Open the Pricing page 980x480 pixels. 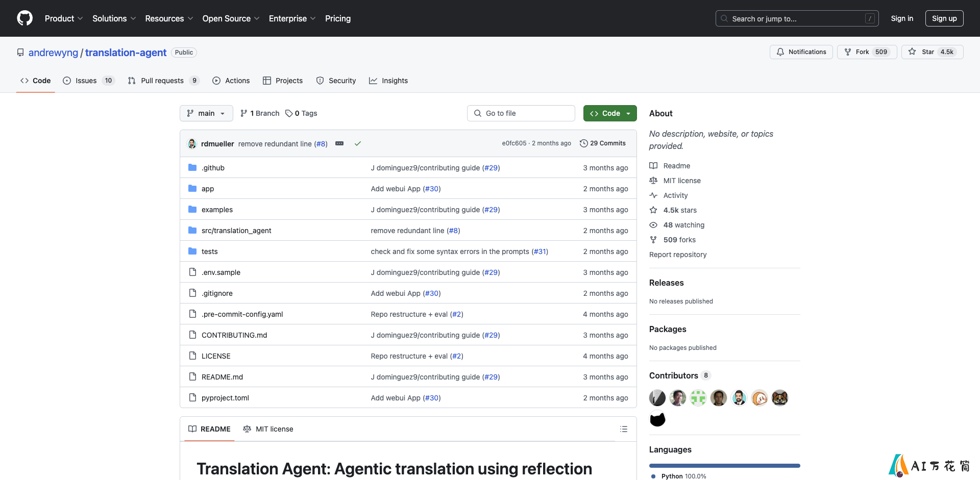coord(338,18)
